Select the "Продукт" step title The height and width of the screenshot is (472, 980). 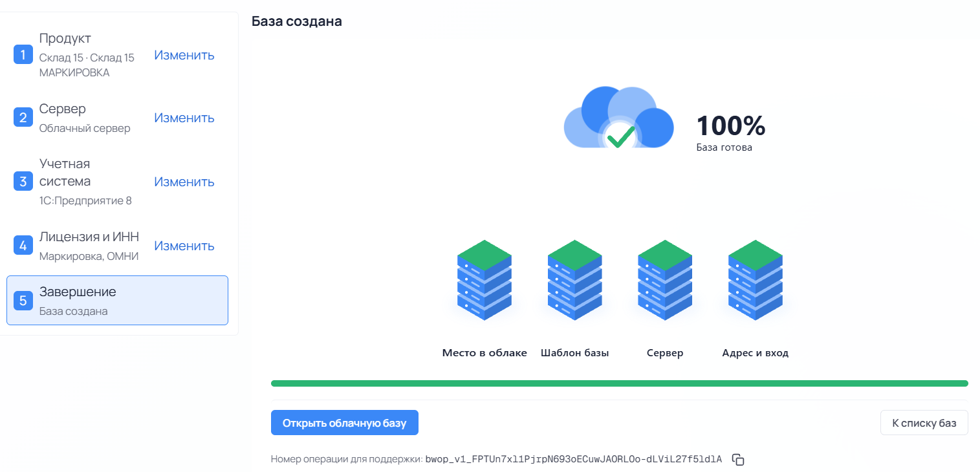(65, 38)
